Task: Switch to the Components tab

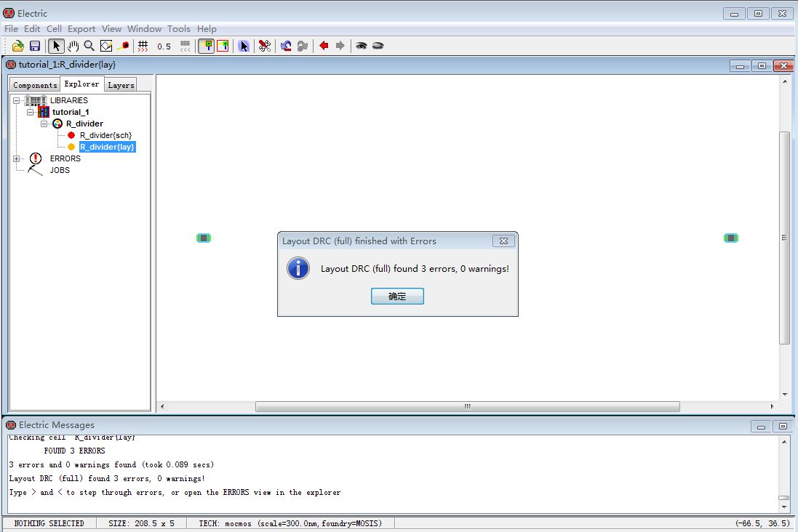Action: pyautogui.click(x=35, y=85)
